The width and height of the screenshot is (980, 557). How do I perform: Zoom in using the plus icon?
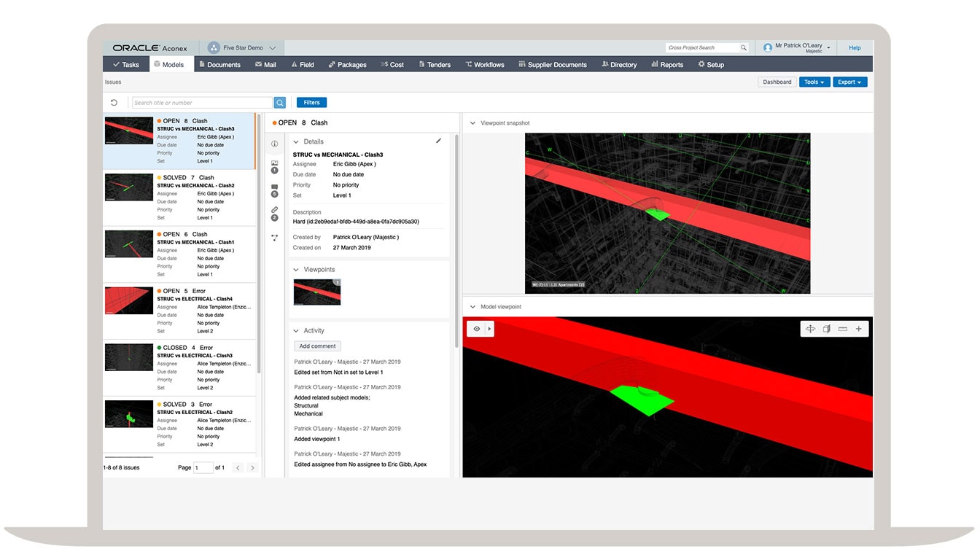click(859, 329)
